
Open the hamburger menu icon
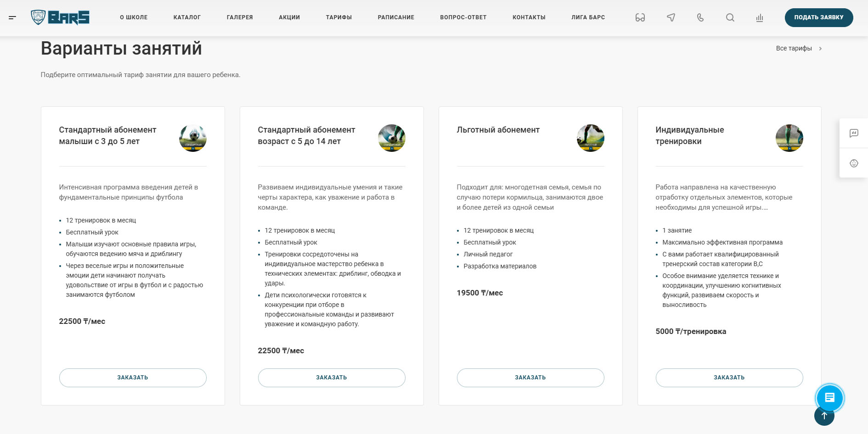(12, 17)
